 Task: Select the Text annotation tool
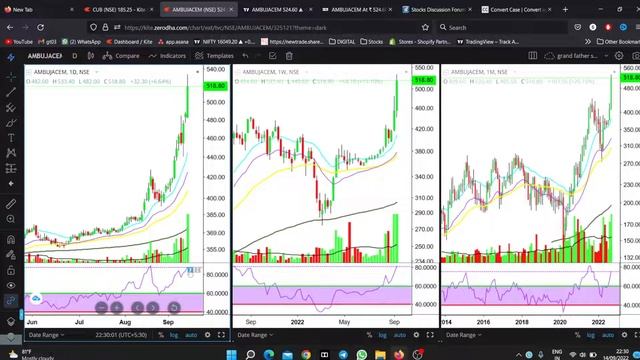coord(11,138)
